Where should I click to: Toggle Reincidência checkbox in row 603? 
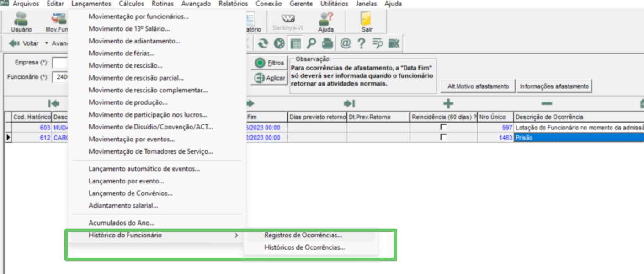[443, 128]
